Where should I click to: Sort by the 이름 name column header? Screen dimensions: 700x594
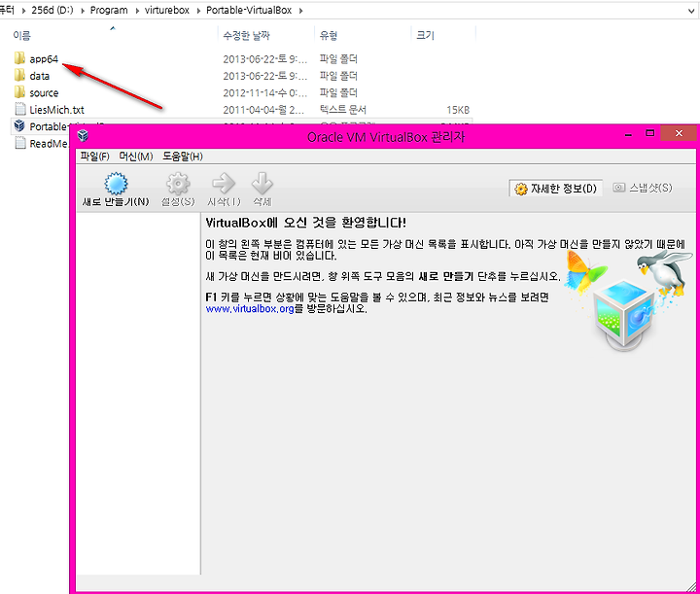[x=21, y=35]
